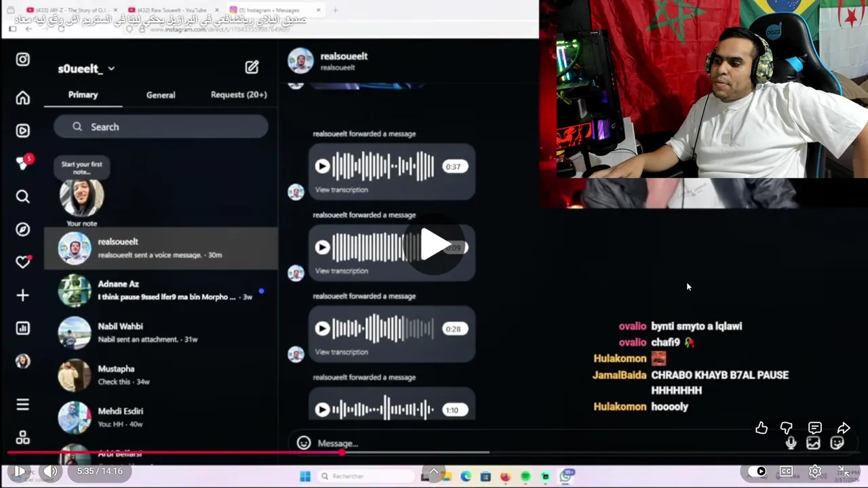Click the New message compose icon
868x488 pixels.
pyautogui.click(x=252, y=67)
